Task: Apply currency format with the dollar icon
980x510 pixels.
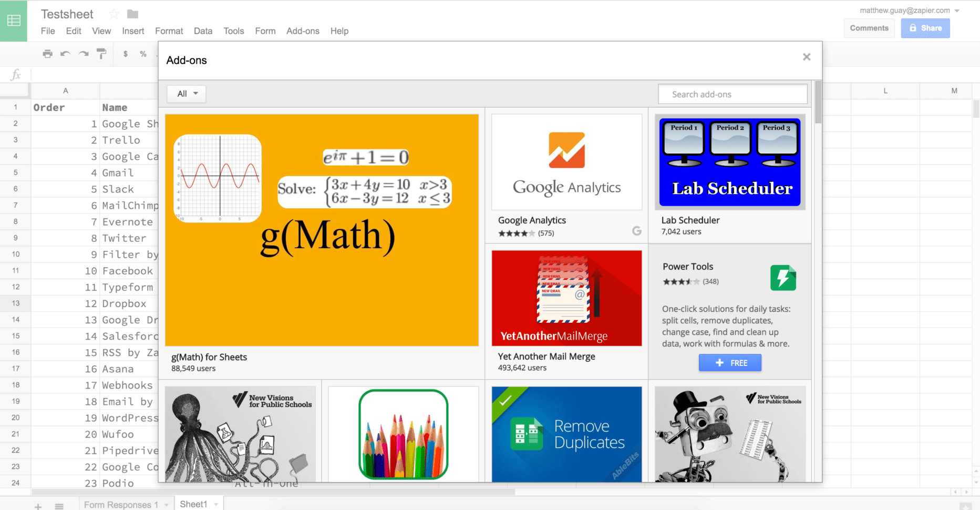Action: 125,54
